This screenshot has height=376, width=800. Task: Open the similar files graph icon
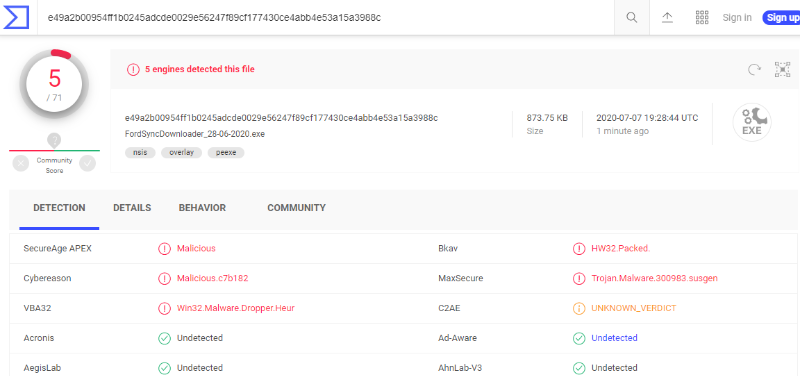click(782, 69)
